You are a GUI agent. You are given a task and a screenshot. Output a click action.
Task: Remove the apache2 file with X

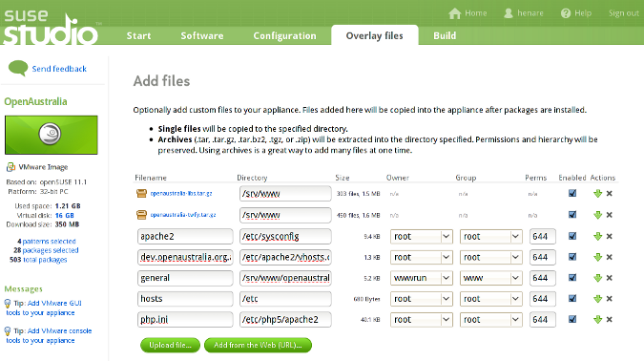[x=610, y=236]
